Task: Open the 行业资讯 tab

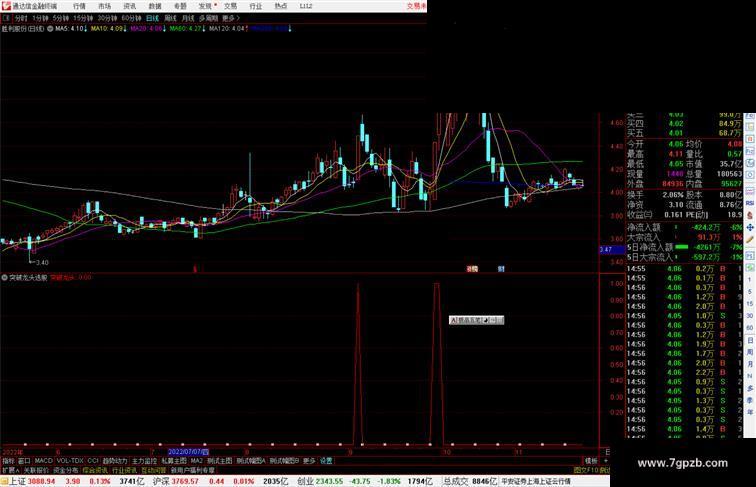Action: coord(124,470)
